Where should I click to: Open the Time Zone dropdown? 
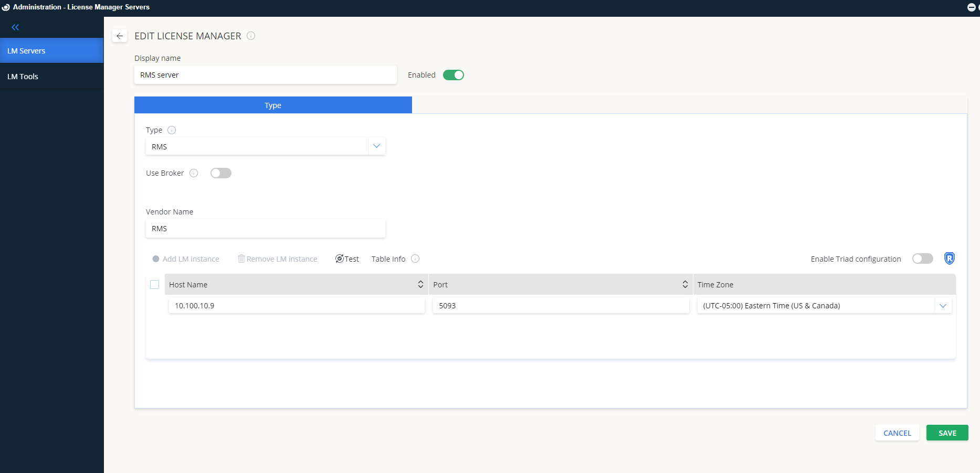point(943,305)
